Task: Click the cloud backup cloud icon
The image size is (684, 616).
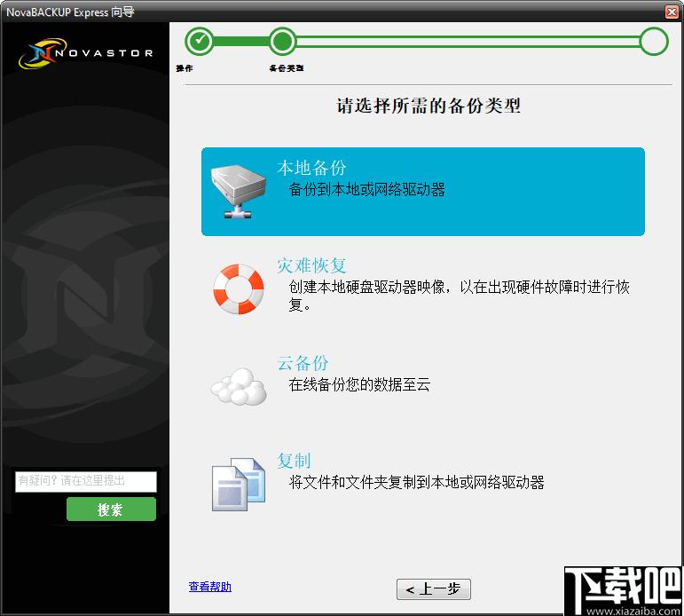Action: pyautogui.click(x=239, y=386)
